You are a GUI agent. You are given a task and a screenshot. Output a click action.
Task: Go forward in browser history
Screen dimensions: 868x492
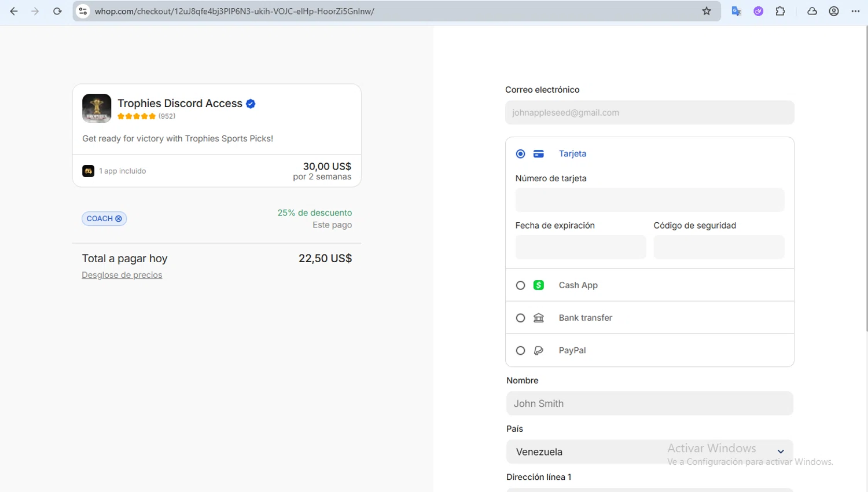(x=35, y=11)
